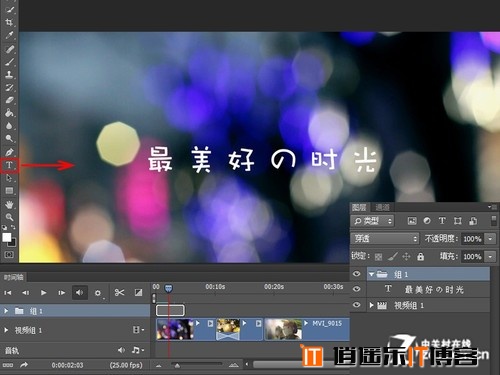This screenshot has width=500, height=375.
Task: Hide the 最美好の时光 text layer
Action: tap(357, 289)
